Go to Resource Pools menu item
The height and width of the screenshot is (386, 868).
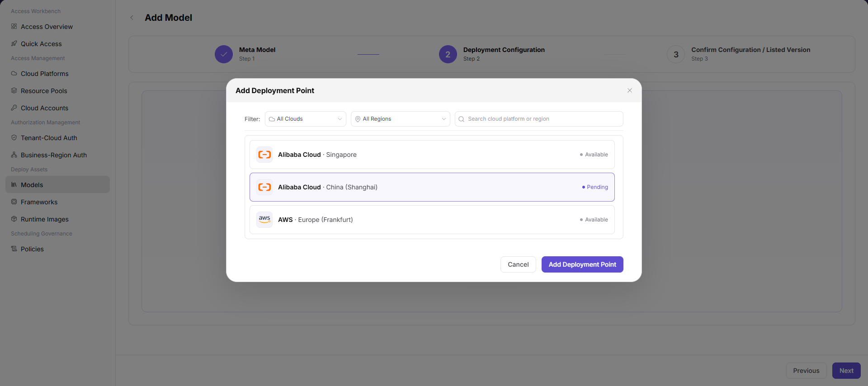[57, 91]
